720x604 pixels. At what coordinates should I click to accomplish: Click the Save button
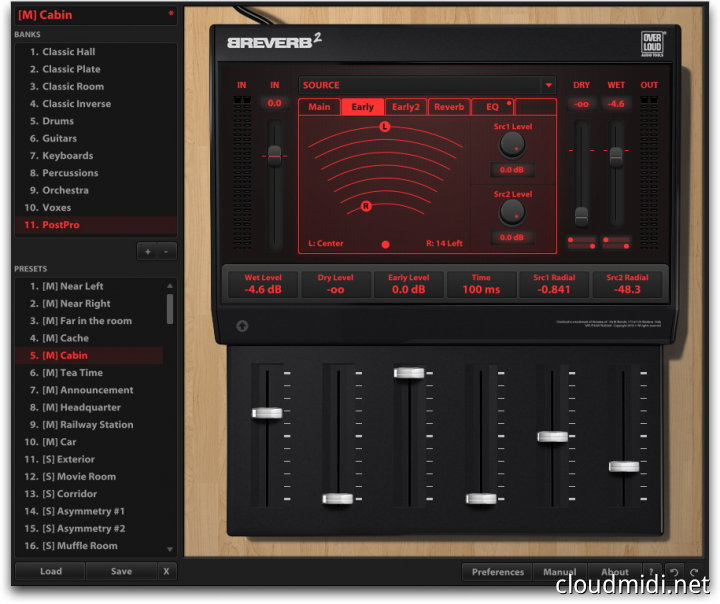[x=121, y=571]
